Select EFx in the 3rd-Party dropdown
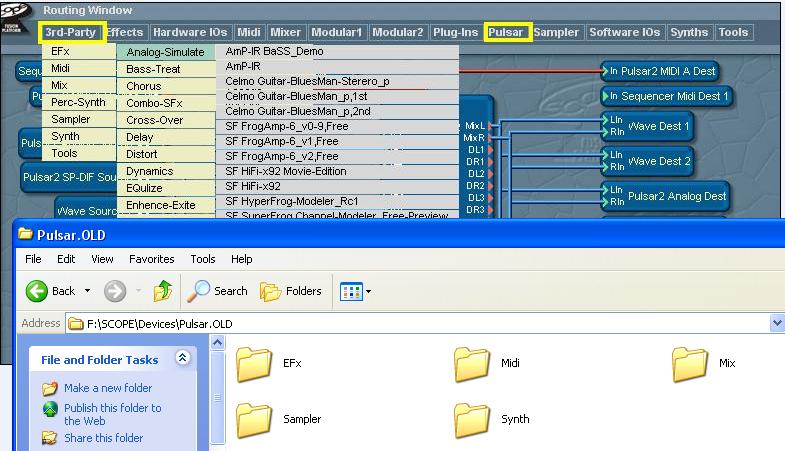Image resolution: width=785 pixels, height=451 pixels. [79, 52]
